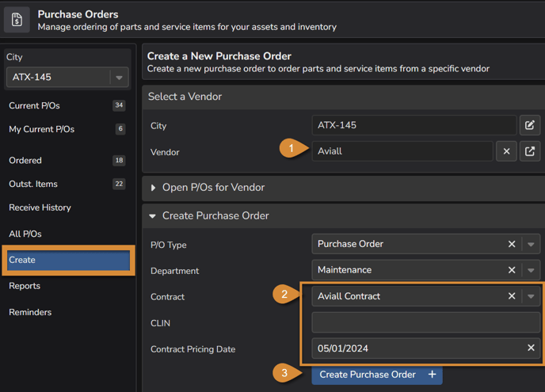Screen dimensions: 545x392
Task: Open the Contract dropdown arrow
Action: (531, 296)
